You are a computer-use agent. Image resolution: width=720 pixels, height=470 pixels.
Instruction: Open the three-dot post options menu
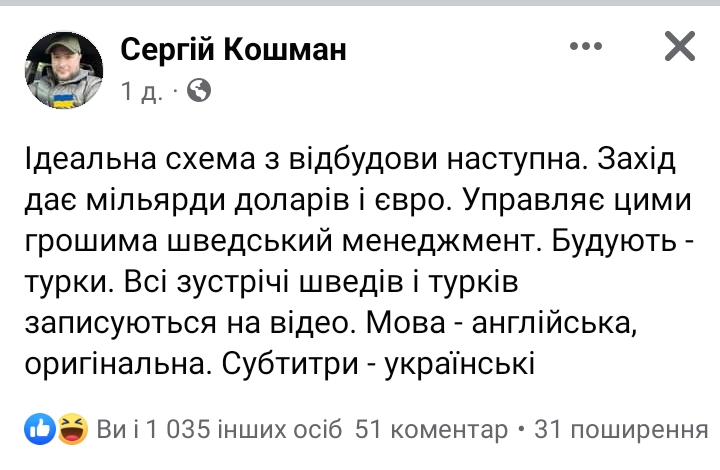(586, 46)
